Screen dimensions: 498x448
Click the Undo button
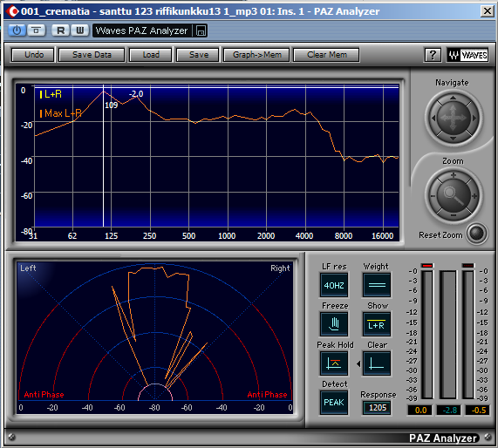[x=33, y=55]
